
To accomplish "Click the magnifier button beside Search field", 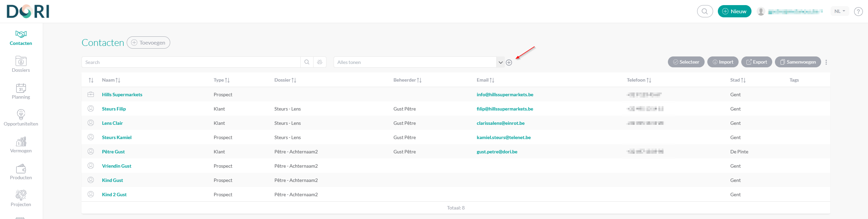I will [307, 62].
